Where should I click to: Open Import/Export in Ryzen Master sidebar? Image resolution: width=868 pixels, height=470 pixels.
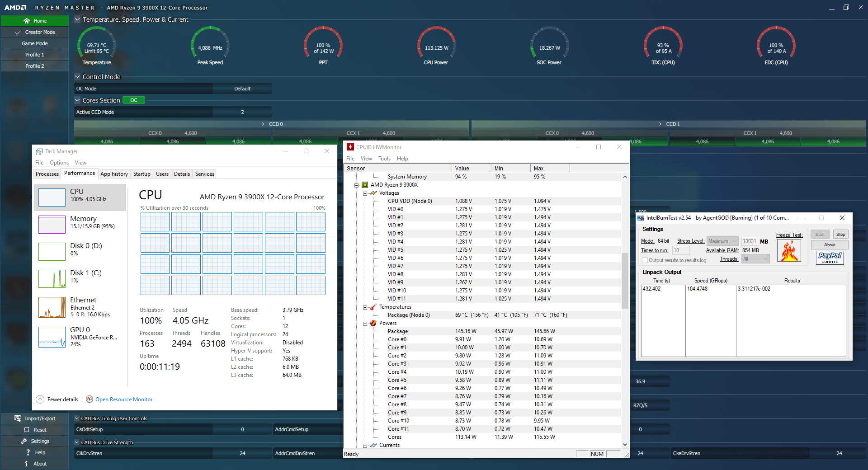click(x=18, y=418)
